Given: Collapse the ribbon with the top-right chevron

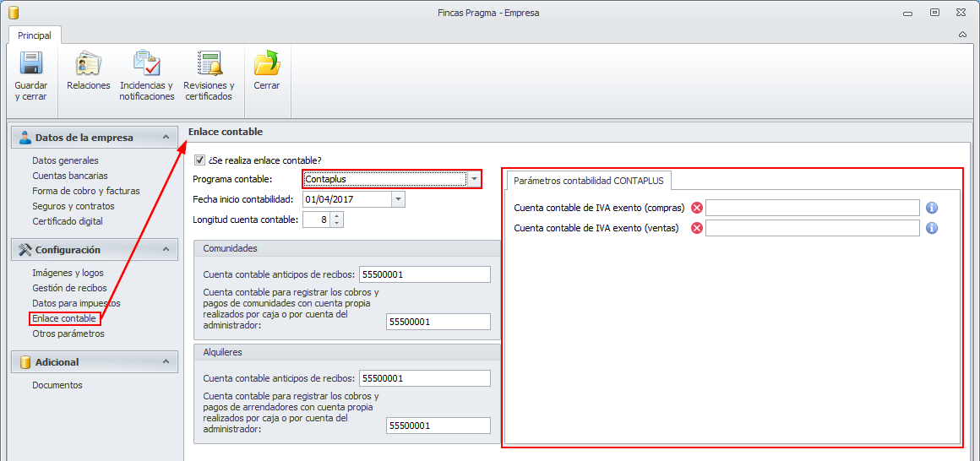Looking at the screenshot, I should click(962, 35).
